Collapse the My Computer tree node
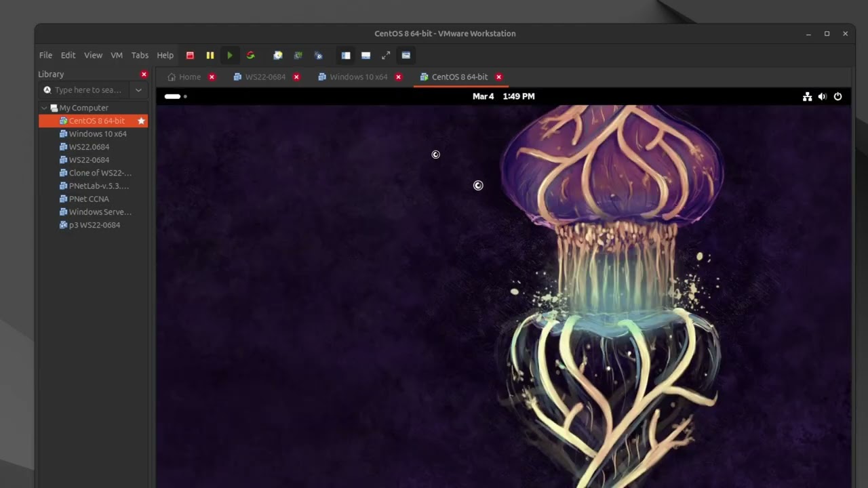The height and width of the screenshot is (488, 868). pos(44,108)
